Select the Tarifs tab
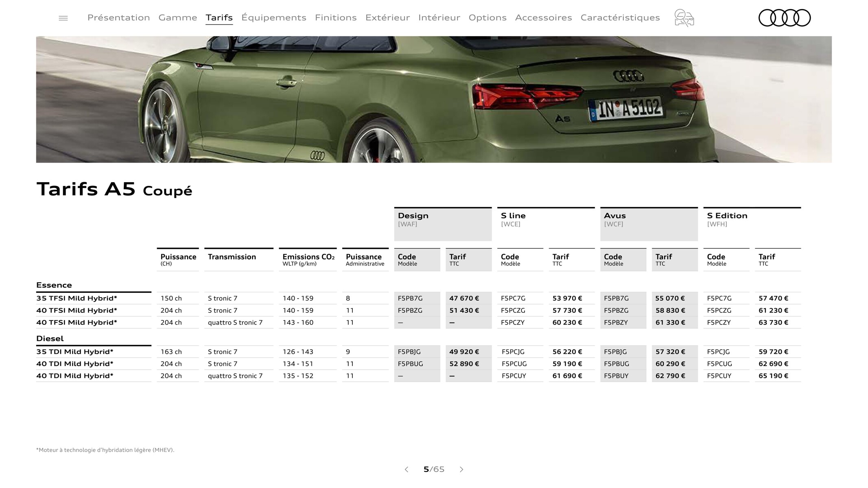Image resolution: width=868 pixels, height=488 pixels. coord(219,17)
